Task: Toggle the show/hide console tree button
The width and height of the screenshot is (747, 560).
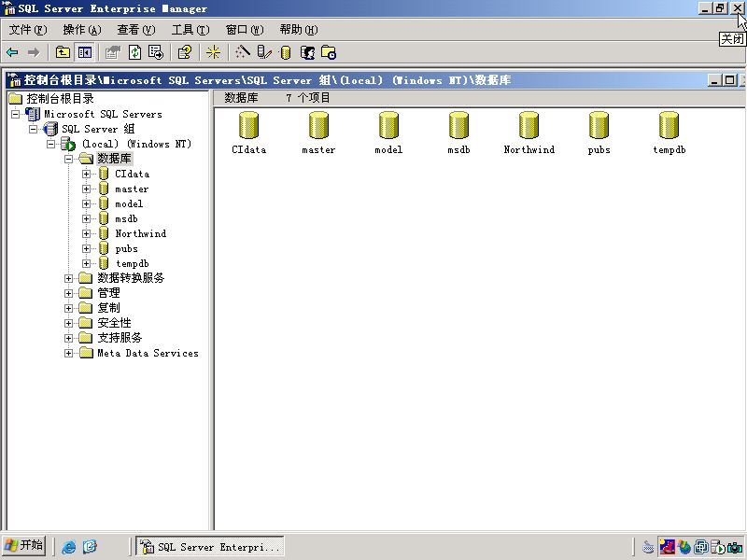Action: point(85,52)
